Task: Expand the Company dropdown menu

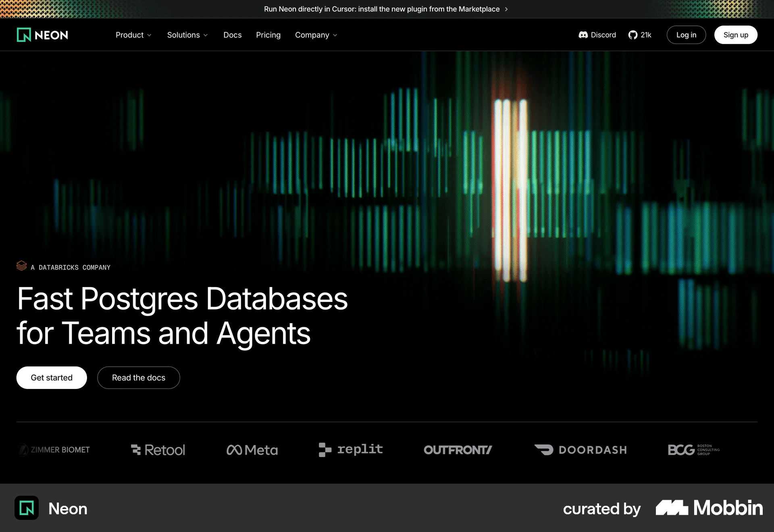Action: click(x=316, y=35)
